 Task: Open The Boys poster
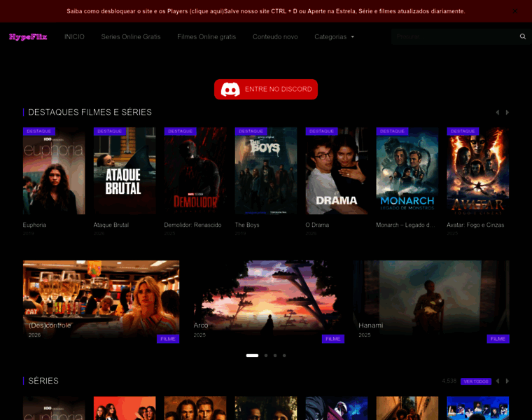pyautogui.click(x=266, y=171)
